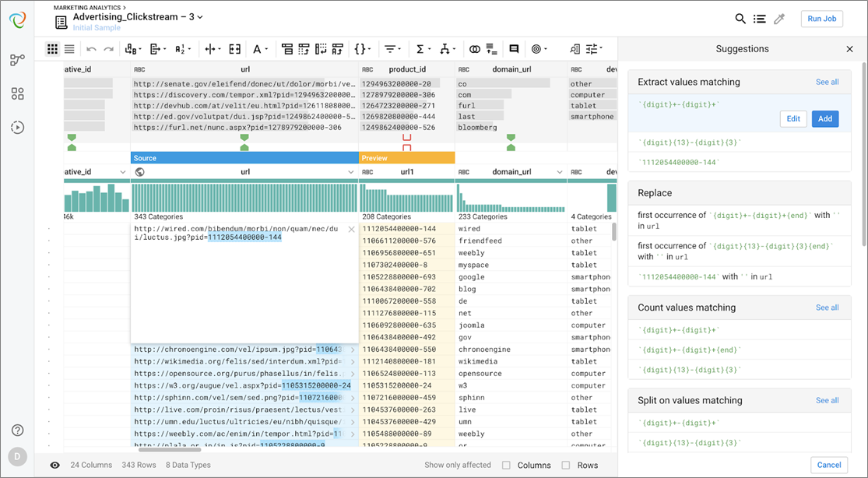The height and width of the screenshot is (478, 868).
Task: Open the ative_id column dropdown arrow
Action: 123,172
